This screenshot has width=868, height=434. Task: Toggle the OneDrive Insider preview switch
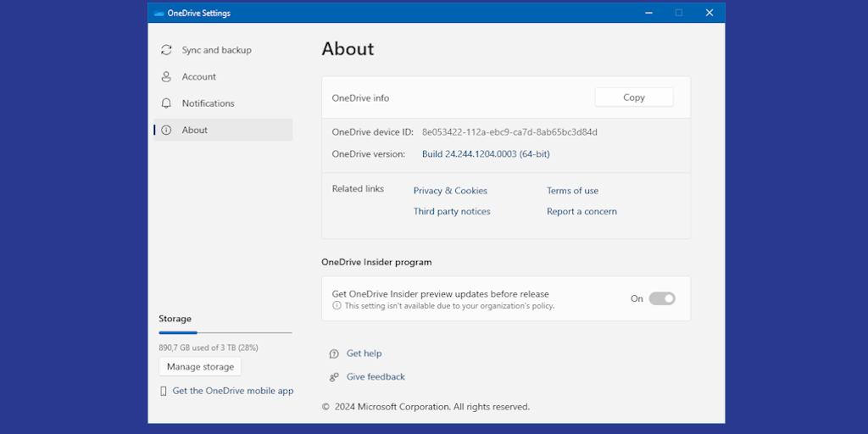[661, 298]
